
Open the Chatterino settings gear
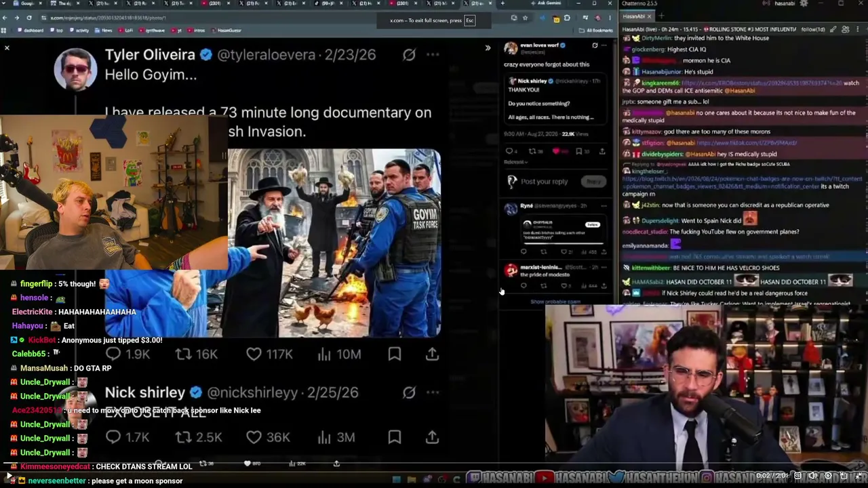tap(804, 3)
